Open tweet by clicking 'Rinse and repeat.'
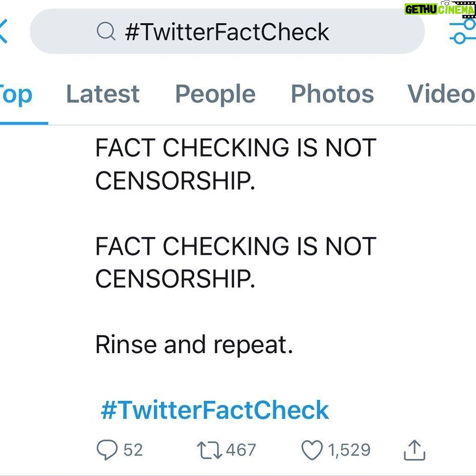The height and width of the screenshot is (476, 476). (x=194, y=345)
